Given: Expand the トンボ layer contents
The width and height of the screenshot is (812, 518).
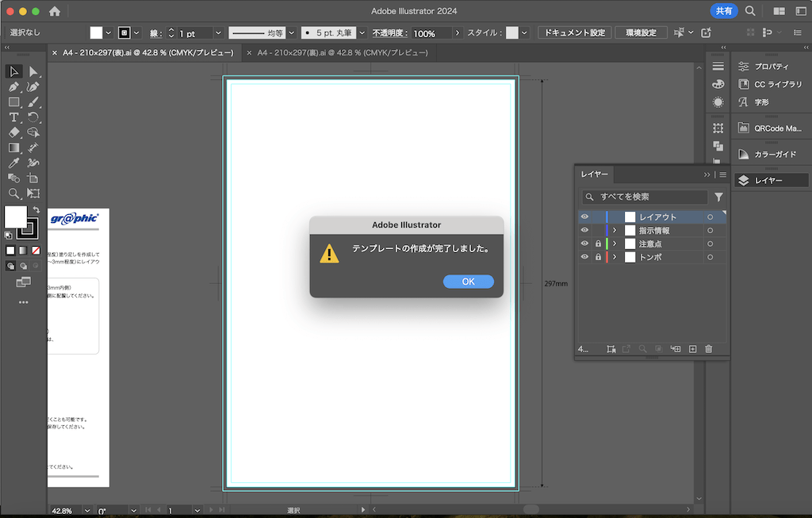Looking at the screenshot, I should 615,257.
